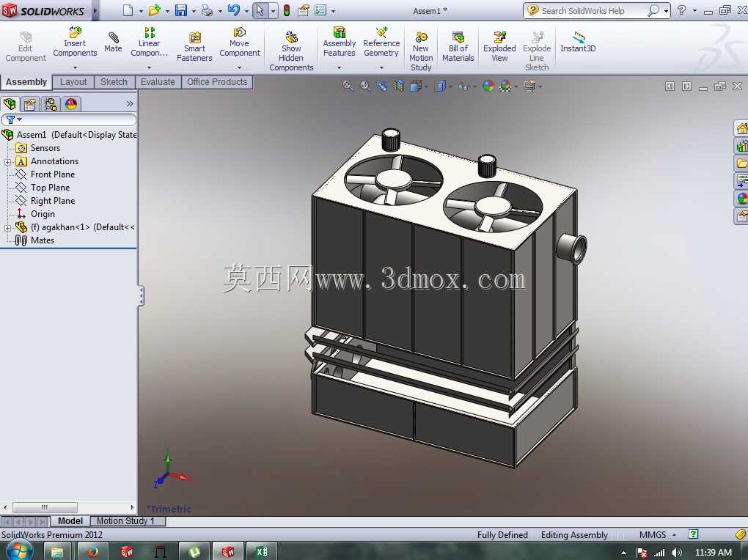This screenshot has width=748, height=560.
Task: Expand the agakhan<1> component node
Action: click(7, 228)
